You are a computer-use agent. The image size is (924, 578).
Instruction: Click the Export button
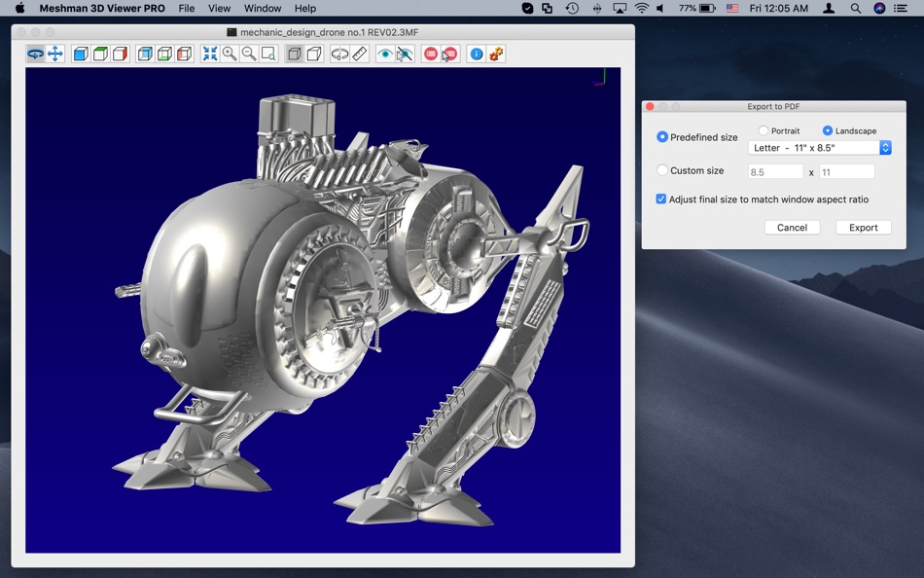pyautogui.click(x=863, y=228)
